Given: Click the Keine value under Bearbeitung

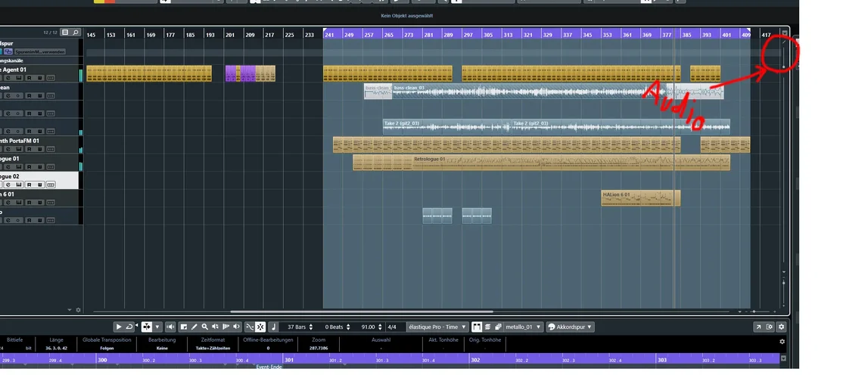Looking at the screenshot, I should (x=162, y=349).
